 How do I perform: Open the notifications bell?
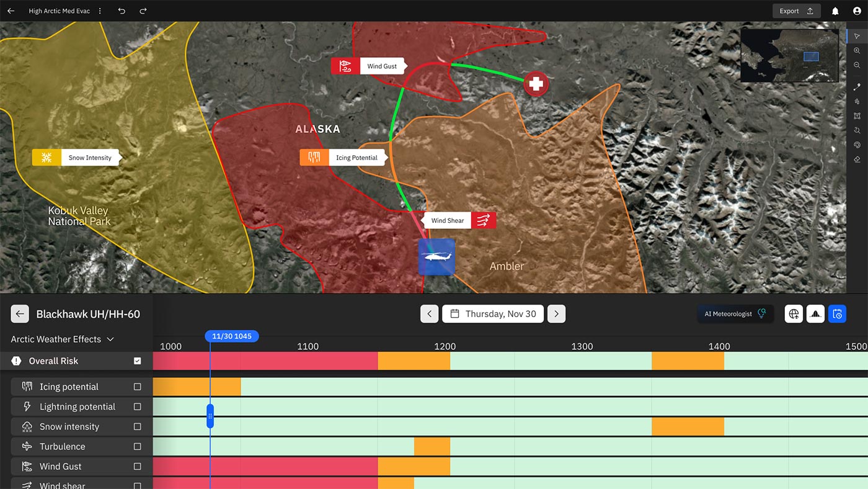tap(835, 11)
